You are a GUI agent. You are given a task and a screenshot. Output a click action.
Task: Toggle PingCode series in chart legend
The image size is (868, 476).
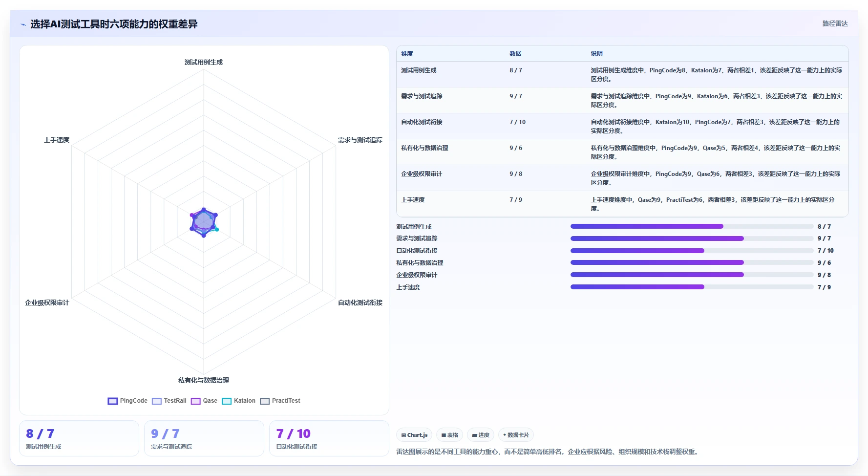point(127,401)
